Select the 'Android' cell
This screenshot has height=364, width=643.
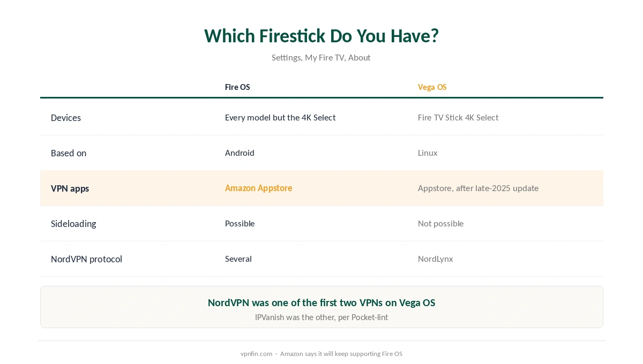(240, 153)
